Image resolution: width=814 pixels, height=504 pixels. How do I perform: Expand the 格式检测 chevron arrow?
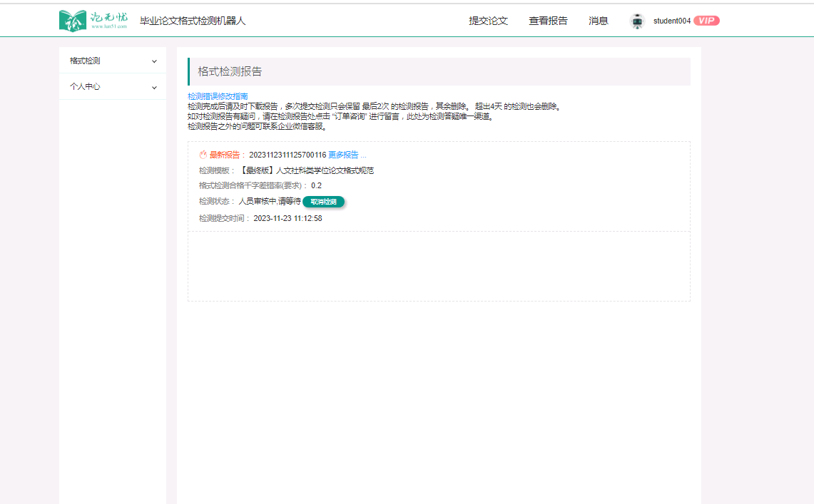coord(154,61)
